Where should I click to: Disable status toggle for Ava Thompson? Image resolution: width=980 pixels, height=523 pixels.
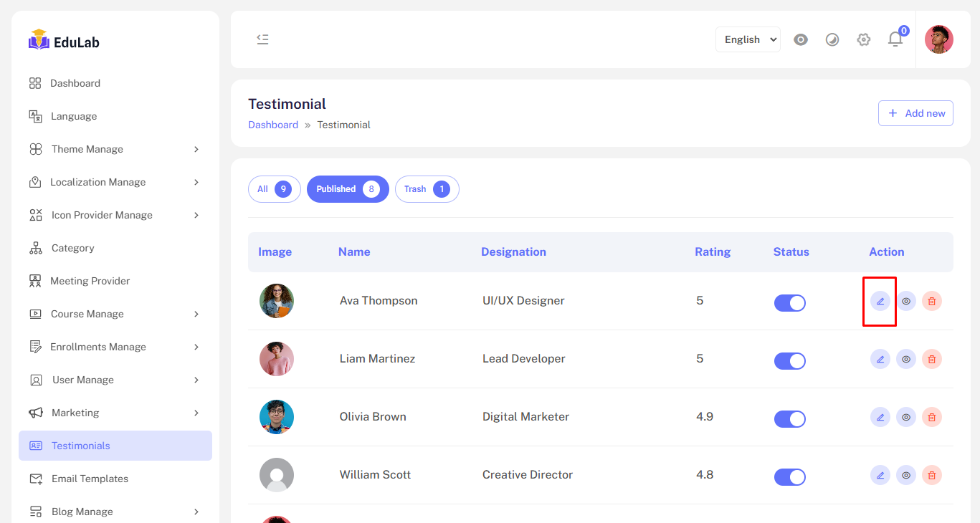[x=789, y=302]
